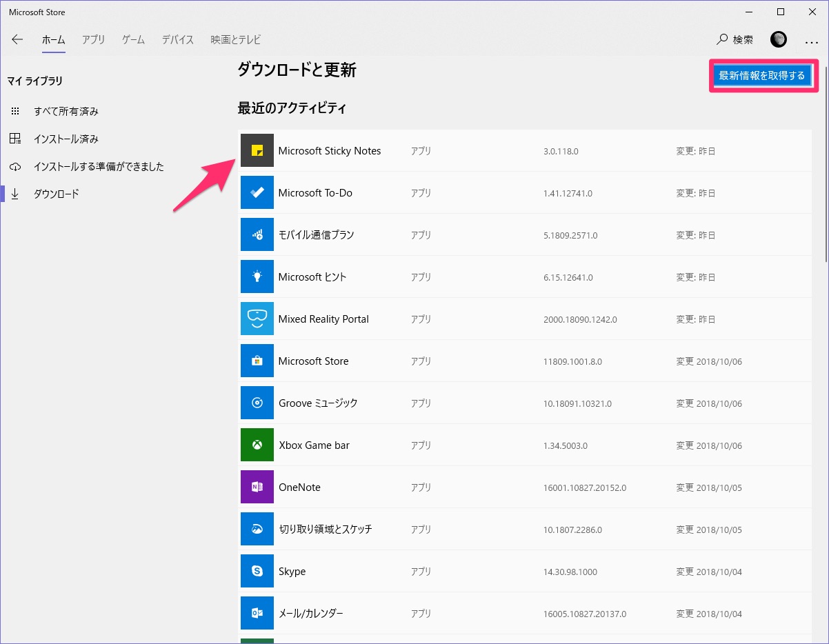Click version number 16005.10827.20137.0
The image size is (829, 644).
click(585, 614)
